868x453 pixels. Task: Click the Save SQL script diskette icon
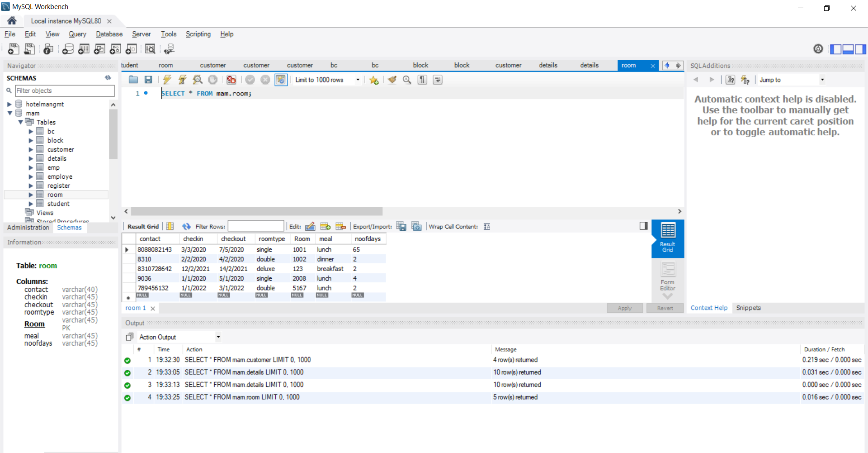click(x=148, y=80)
